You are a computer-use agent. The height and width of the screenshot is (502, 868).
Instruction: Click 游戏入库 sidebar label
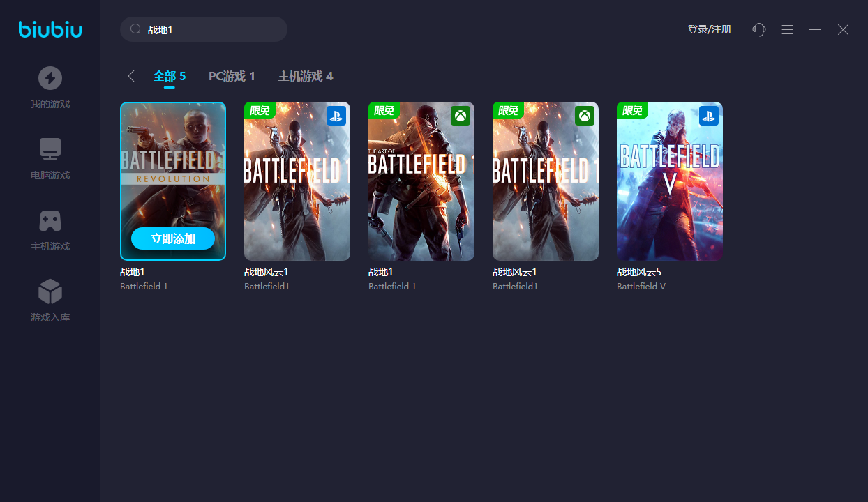(50, 318)
